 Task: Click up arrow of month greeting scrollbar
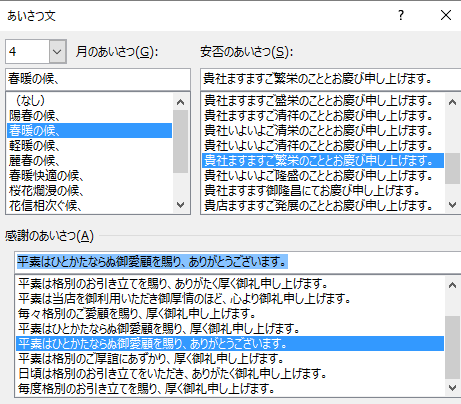coord(181,102)
